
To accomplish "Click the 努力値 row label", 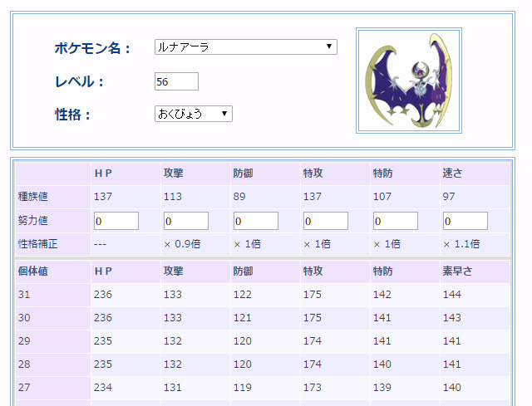I will coord(33,220).
